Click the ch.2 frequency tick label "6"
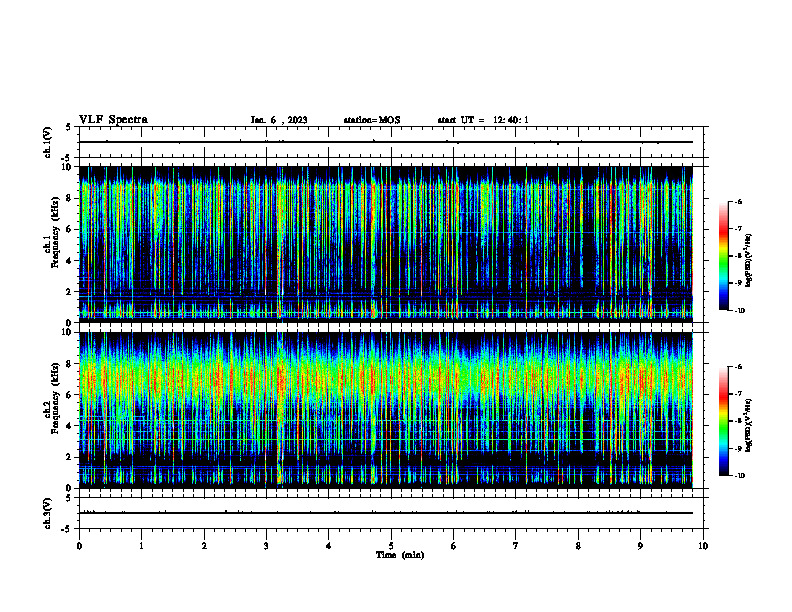The image size is (792, 612). coord(69,395)
